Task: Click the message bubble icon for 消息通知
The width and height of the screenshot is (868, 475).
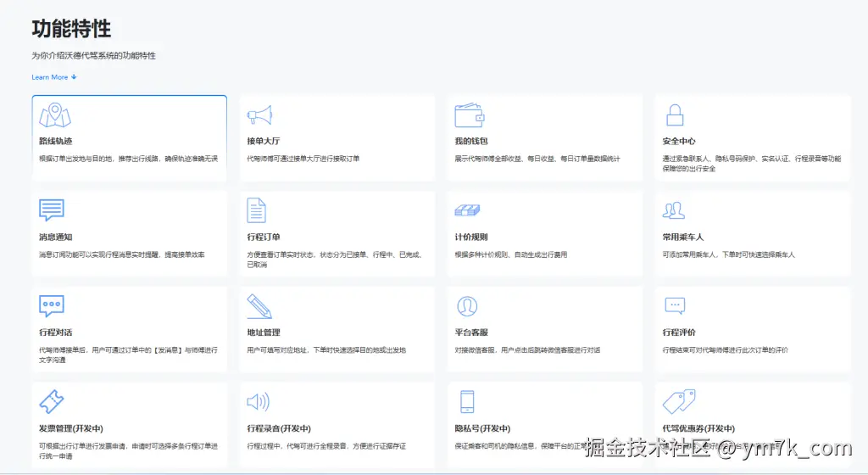Action: click(x=52, y=210)
